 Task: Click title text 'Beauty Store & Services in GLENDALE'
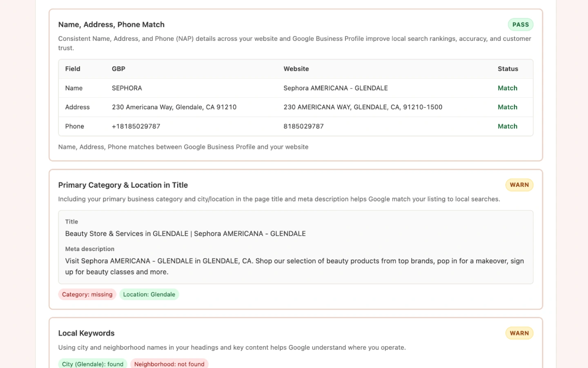tap(185, 233)
